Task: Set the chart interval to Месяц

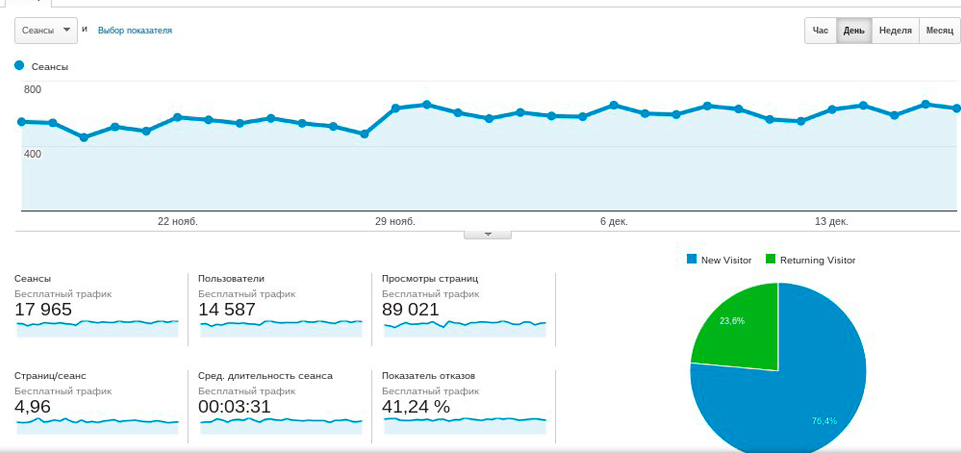Action: click(x=939, y=30)
